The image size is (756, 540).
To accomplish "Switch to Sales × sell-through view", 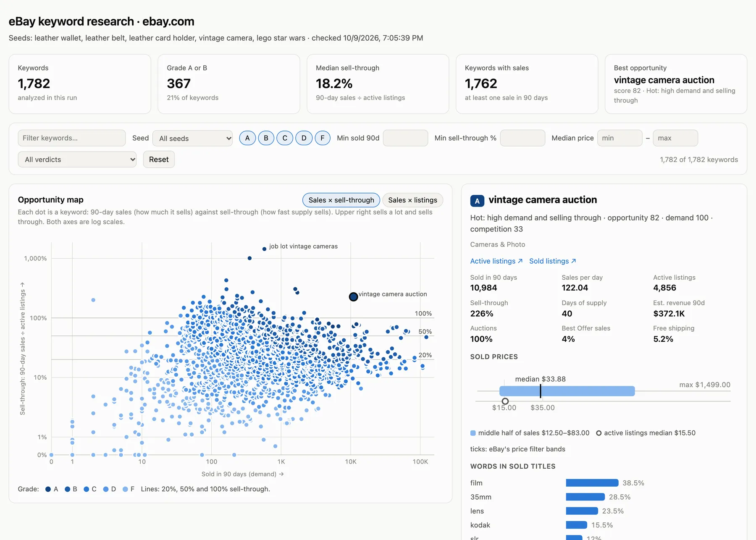I will pos(341,200).
